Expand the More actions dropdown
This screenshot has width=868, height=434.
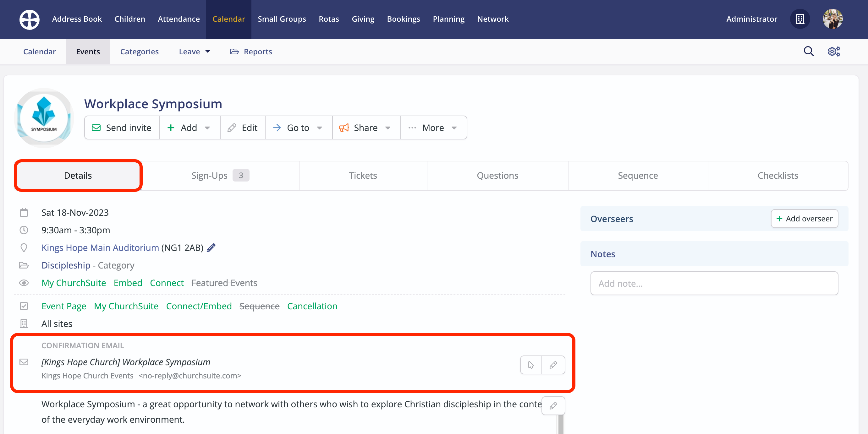433,127
